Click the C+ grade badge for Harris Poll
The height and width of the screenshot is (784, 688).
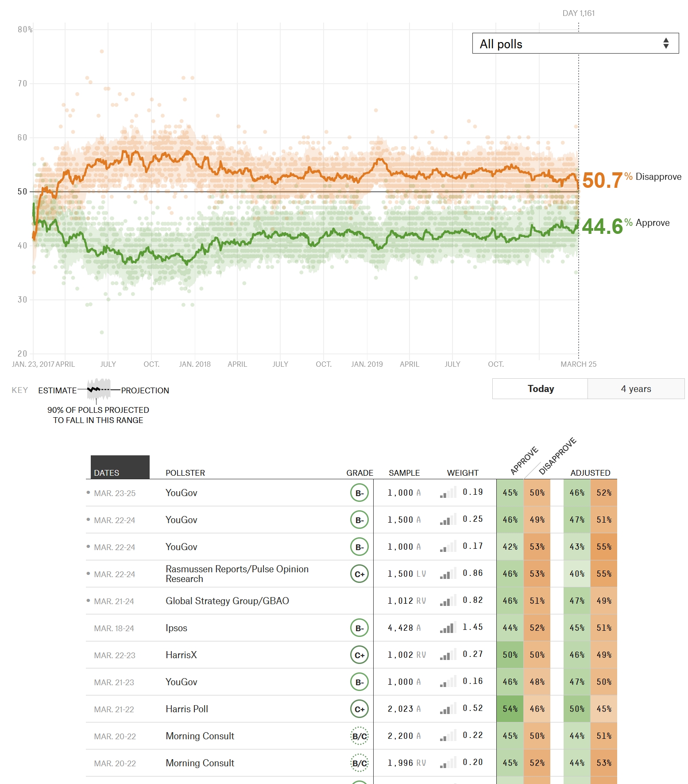[x=359, y=709]
